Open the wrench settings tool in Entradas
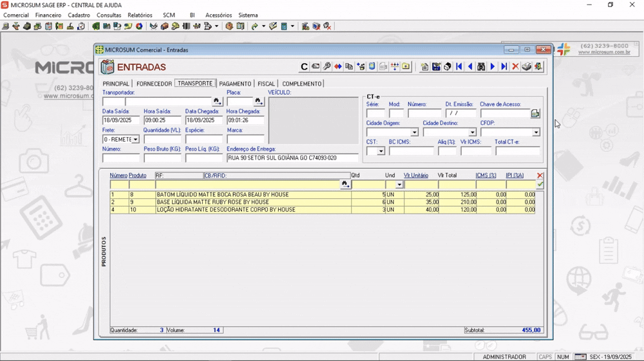Viewport: 644px width, 361px height. tap(327, 66)
